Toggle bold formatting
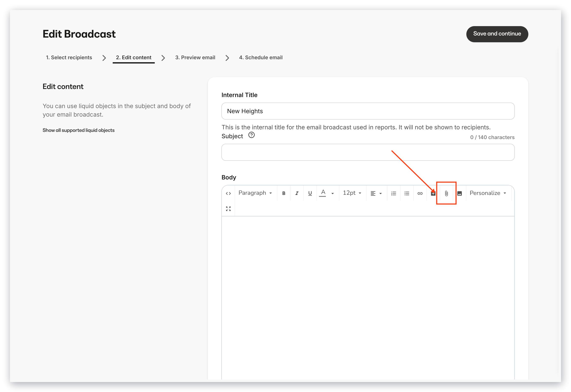The image size is (571, 392). click(x=284, y=193)
